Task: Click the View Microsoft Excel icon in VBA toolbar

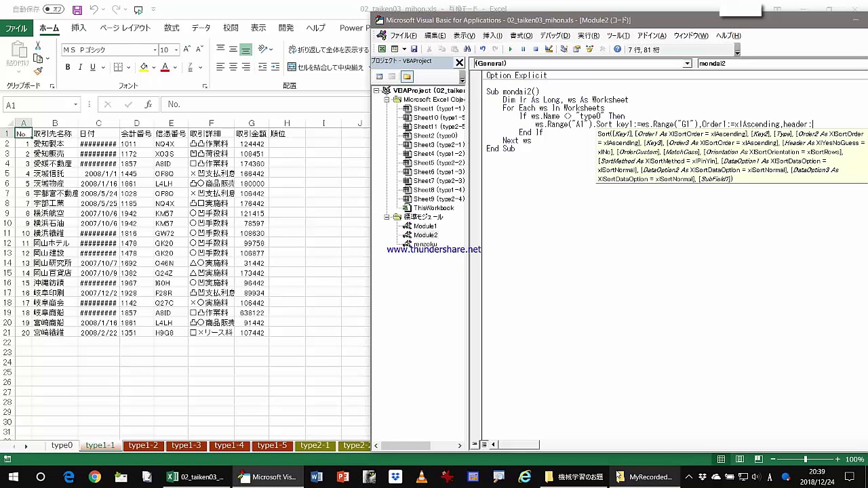Action: pos(382,49)
